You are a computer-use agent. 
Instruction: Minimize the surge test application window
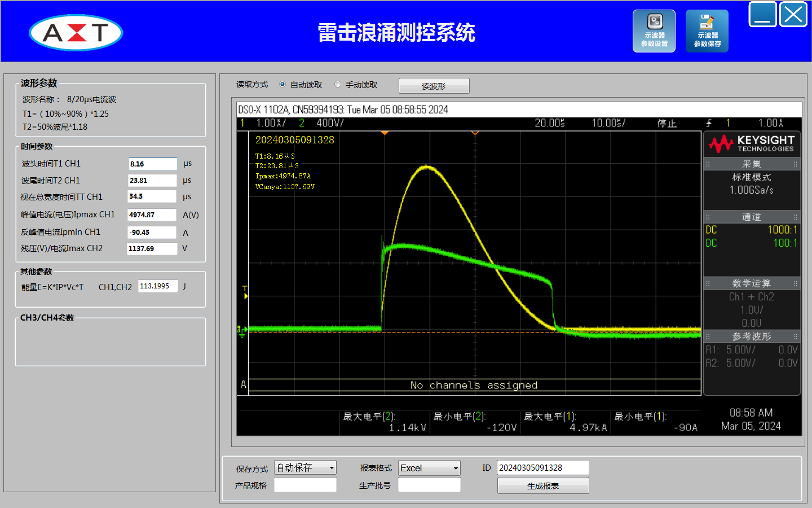pos(762,15)
